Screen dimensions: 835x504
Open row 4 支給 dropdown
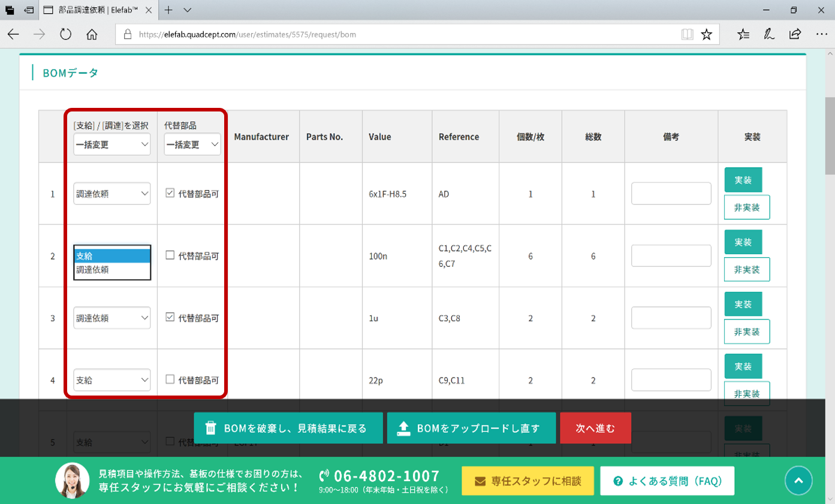pyautogui.click(x=112, y=380)
